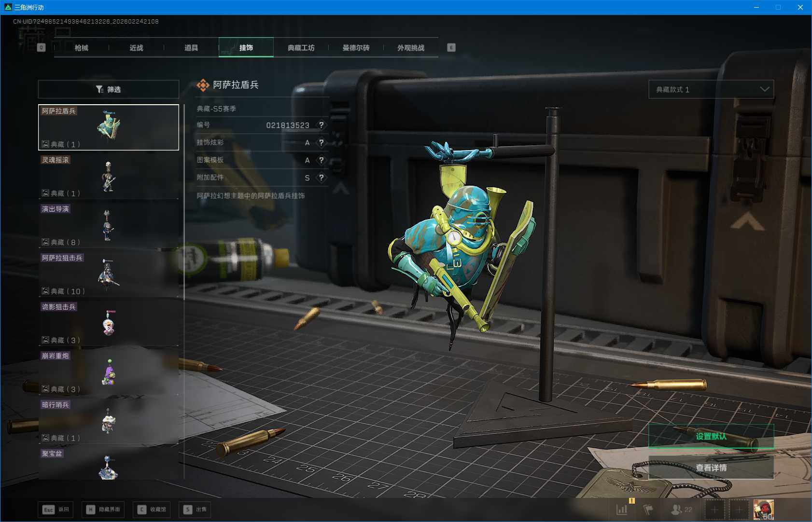Add teammate in first empty plus slot
Image resolution: width=812 pixels, height=522 pixels.
(714, 509)
